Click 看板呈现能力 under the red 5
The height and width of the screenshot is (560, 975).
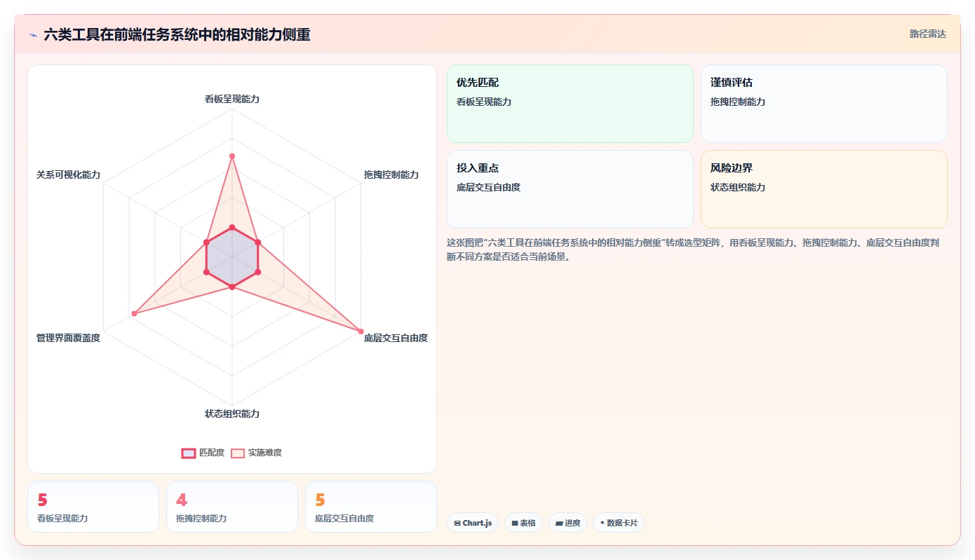coord(62,519)
